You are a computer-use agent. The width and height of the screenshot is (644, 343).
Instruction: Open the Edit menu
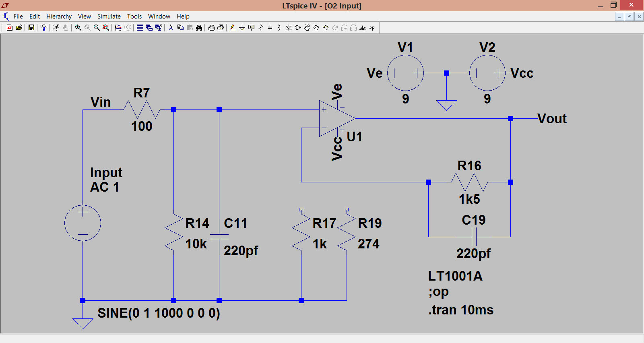[35, 17]
